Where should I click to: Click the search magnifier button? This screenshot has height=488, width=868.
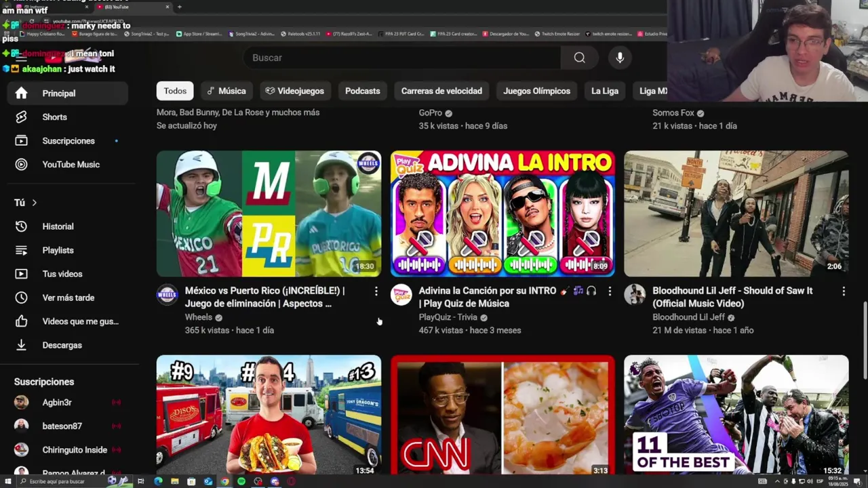[x=579, y=58]
